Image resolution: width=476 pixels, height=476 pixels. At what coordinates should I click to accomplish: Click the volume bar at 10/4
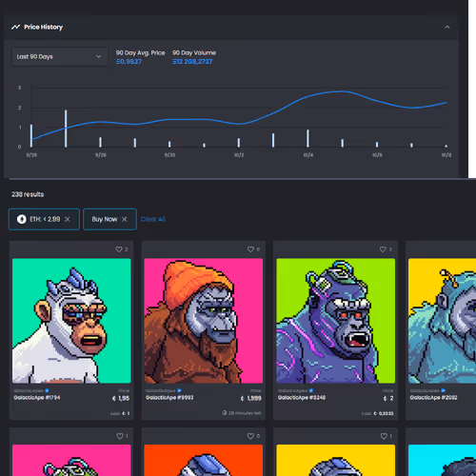click(307, 138)
